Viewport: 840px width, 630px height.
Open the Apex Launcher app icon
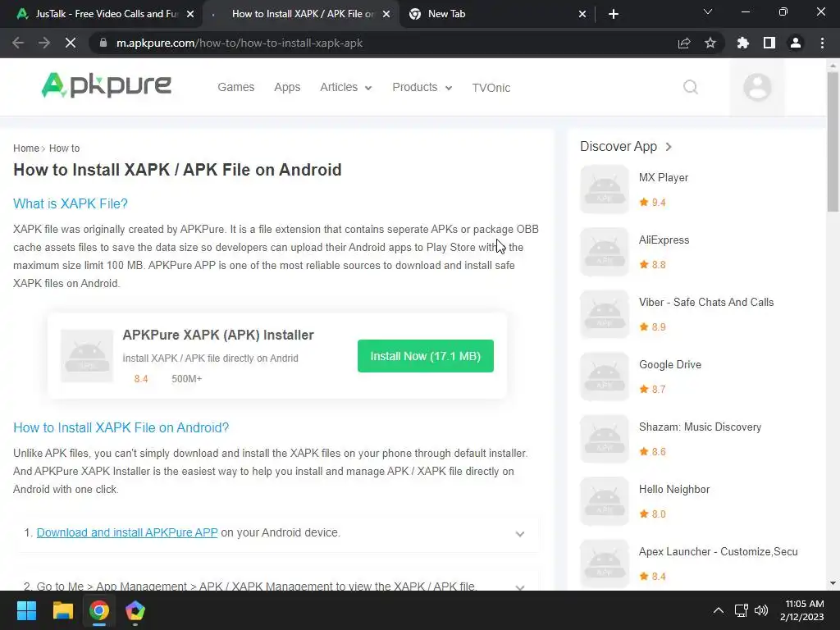pos(605,564)
